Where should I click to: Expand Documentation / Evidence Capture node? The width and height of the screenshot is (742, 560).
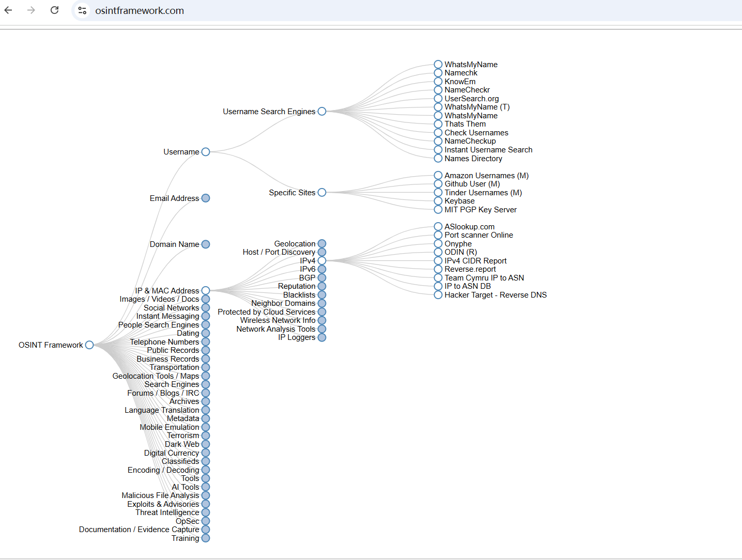206,530
